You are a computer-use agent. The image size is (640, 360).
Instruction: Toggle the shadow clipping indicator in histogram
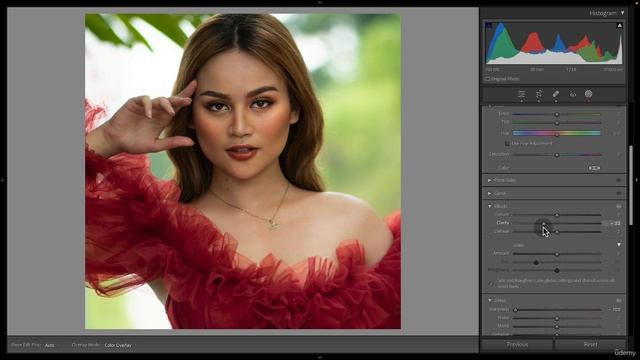(x=489, y=26)
